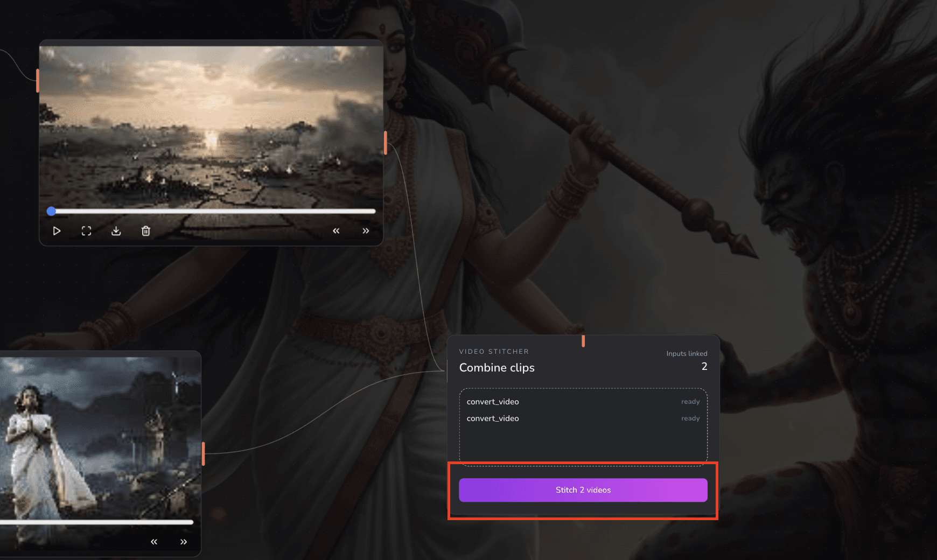Screen dimensions: 937x560
Task: Download the battlefield video clip
Action: (116, 231)
